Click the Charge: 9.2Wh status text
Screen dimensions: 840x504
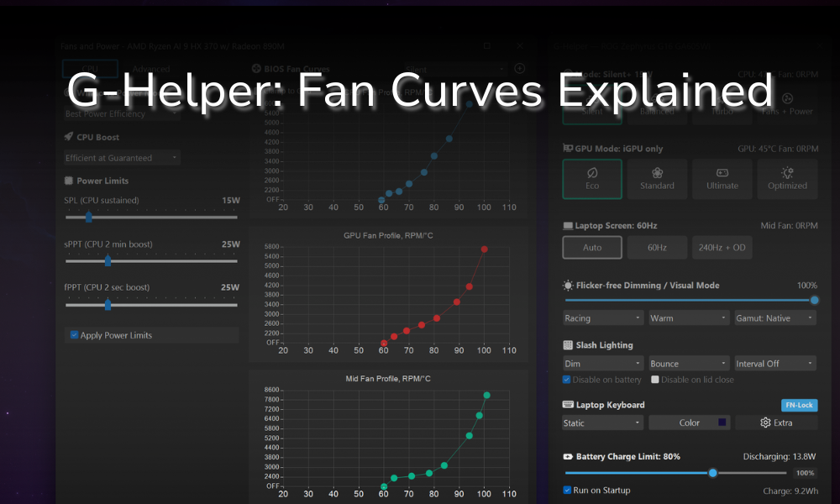[x=790, y=491]
